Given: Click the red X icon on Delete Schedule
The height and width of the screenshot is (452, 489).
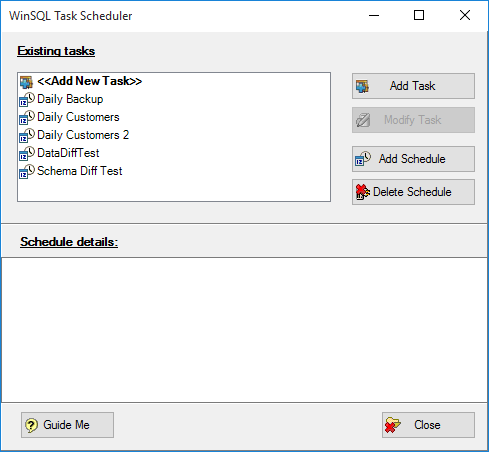Looking at the screenshot, I should coord(363,192).
